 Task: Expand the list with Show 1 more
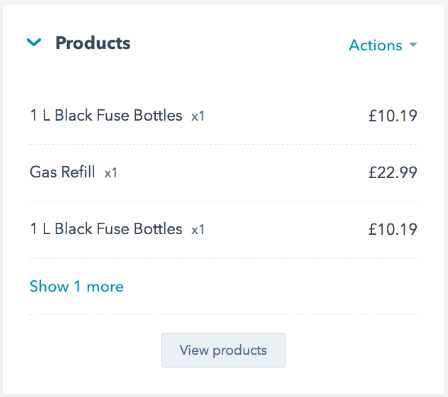76,286
